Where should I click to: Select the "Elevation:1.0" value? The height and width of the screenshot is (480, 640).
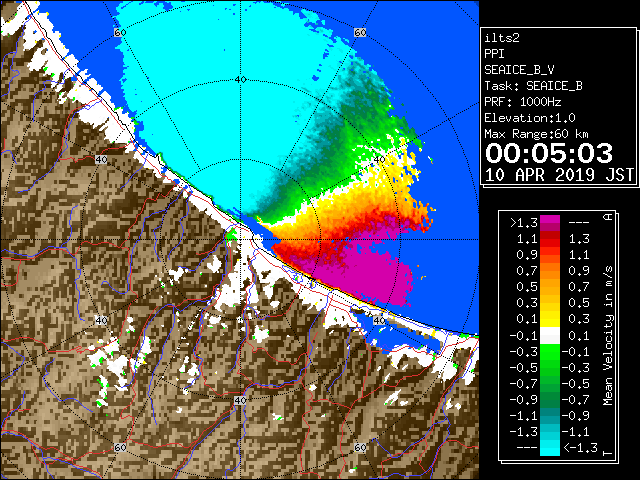tap(530, 118)
